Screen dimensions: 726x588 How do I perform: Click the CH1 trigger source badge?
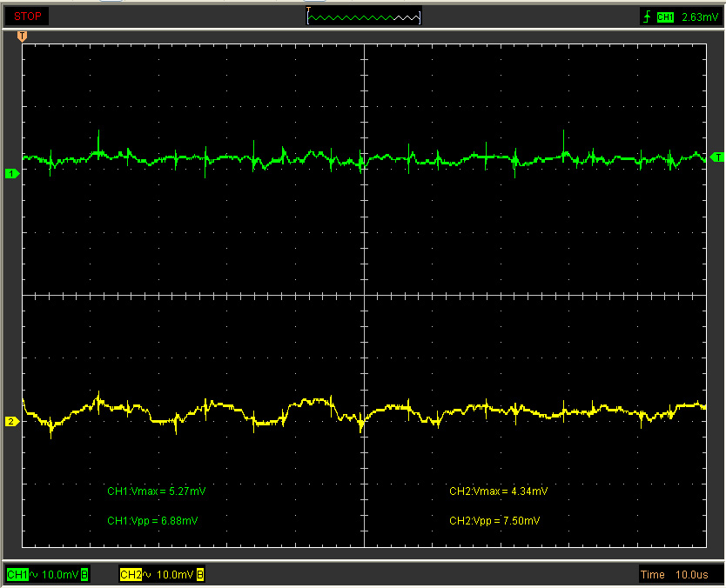pos(665,17)
